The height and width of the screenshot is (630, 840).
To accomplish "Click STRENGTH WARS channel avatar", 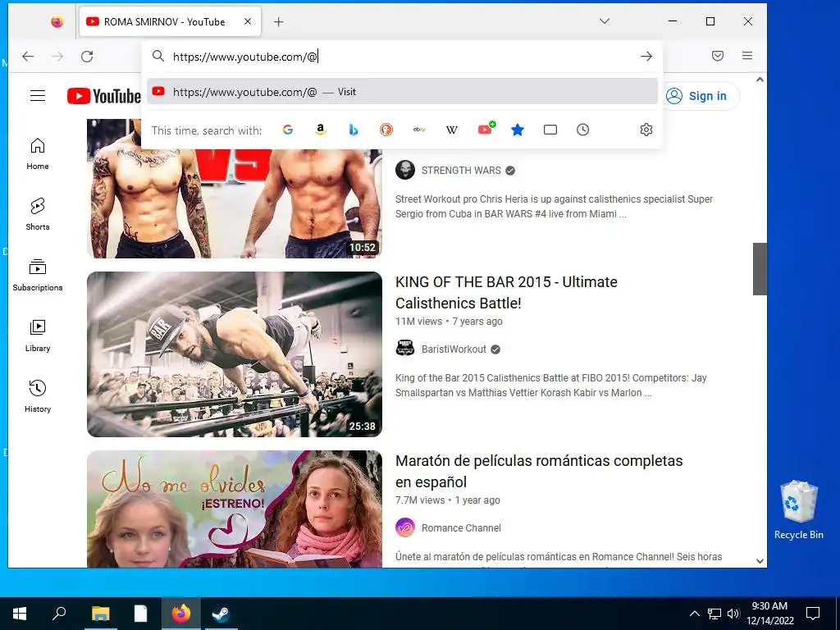I will pyautogui.click(x=405, y=170).
